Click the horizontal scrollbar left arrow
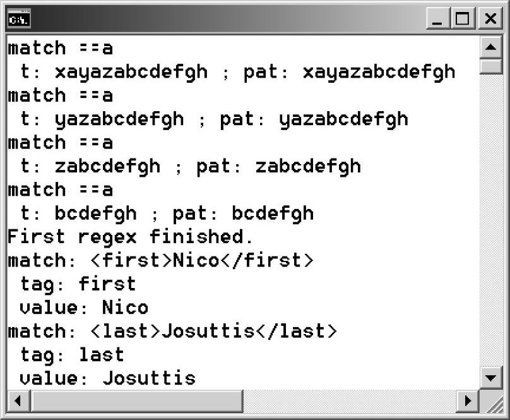510x420 pixels. (18, 400)
